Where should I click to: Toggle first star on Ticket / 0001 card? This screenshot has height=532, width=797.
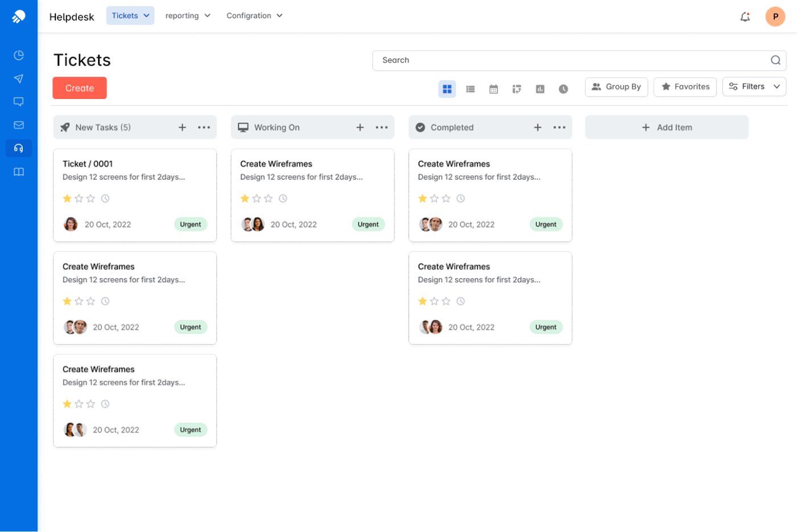click(67, 199)
